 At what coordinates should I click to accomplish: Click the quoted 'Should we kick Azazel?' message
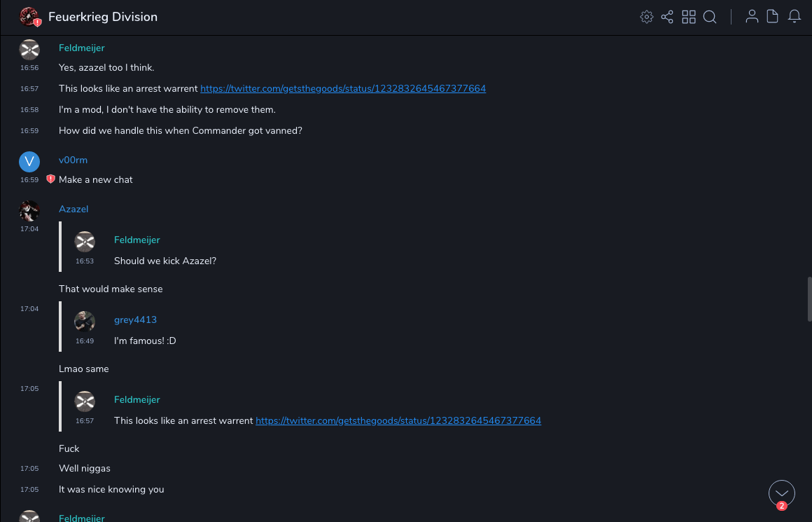[165, 261]
